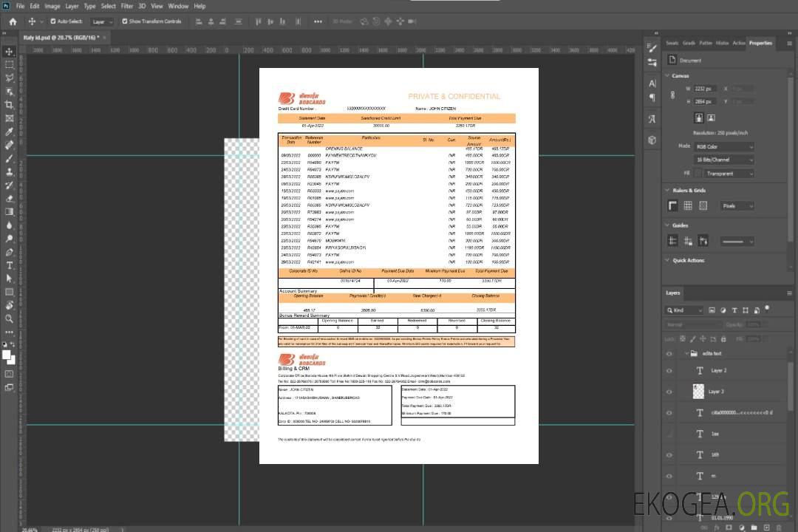Open the Image menu
This screenshot has width=798, height=532.
pos(52,6)
